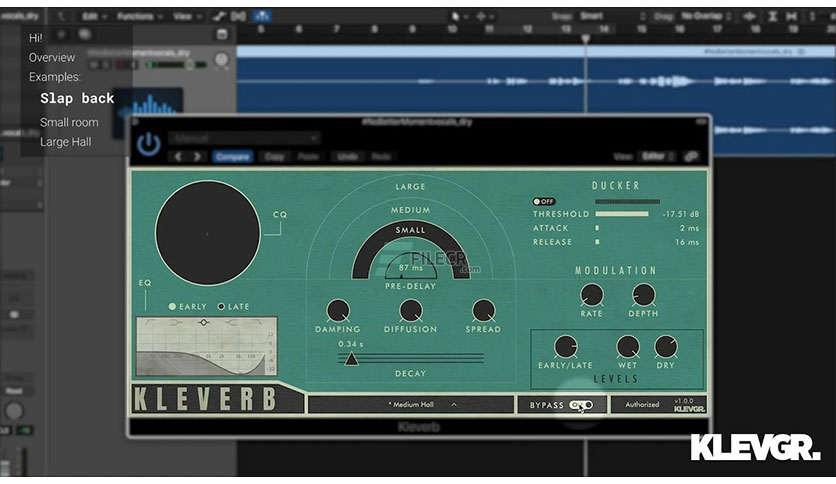The width and height of the screenshot is (836, 484).
Task: Click the Dry level knob
Action: tap(665, 347)
